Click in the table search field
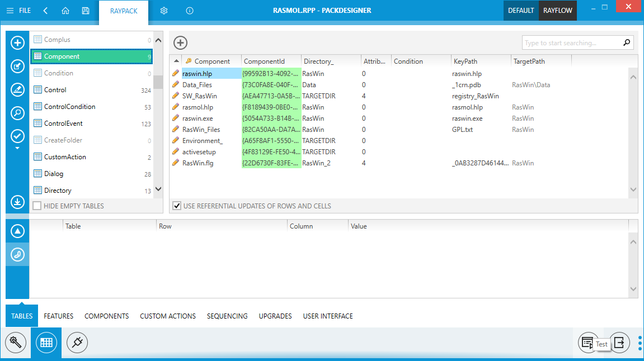 tap(571, 43)
